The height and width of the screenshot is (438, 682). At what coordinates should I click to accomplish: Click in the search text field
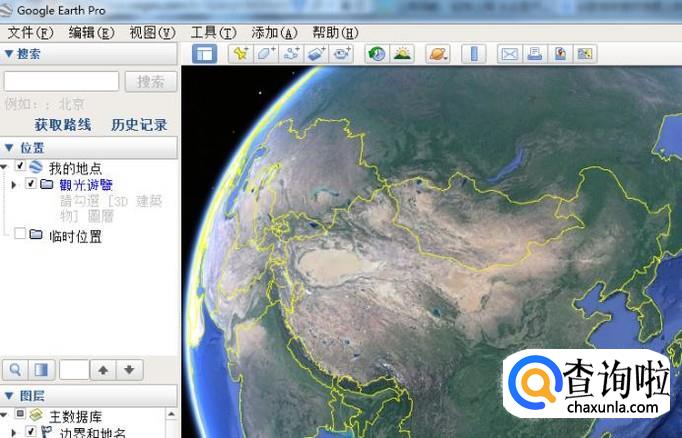point(61,81)
